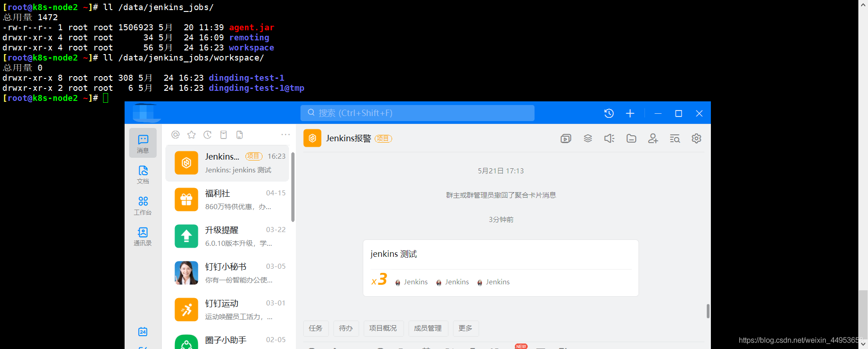Open the 钉钉运动 conversation
The height and width of the screenshot is (349, 868).
point(228,310)
